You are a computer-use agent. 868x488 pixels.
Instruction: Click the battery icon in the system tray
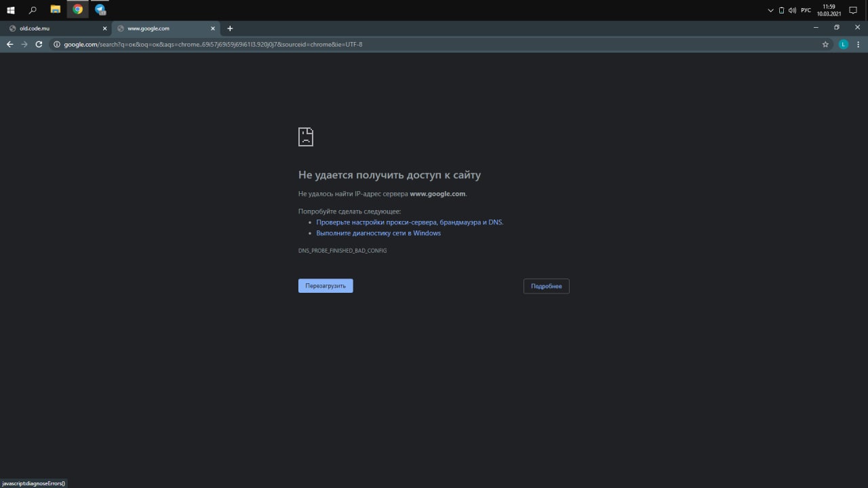(781, 10)
